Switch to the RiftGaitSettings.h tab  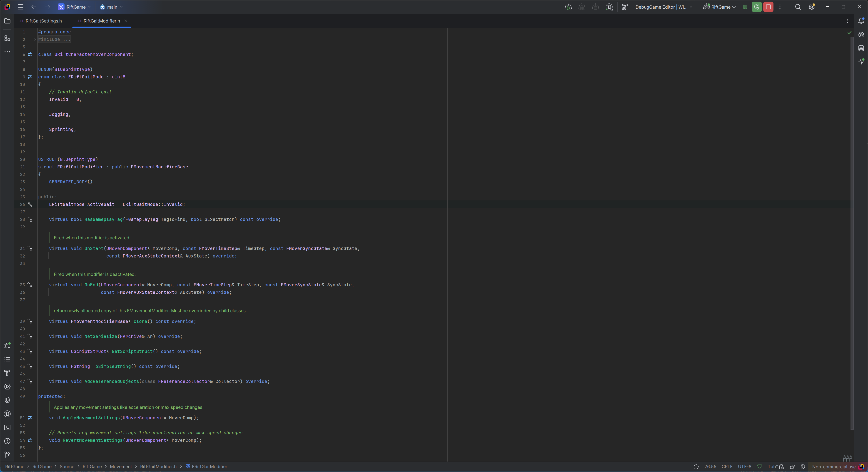pyautogui.click(x=41, y=21)
